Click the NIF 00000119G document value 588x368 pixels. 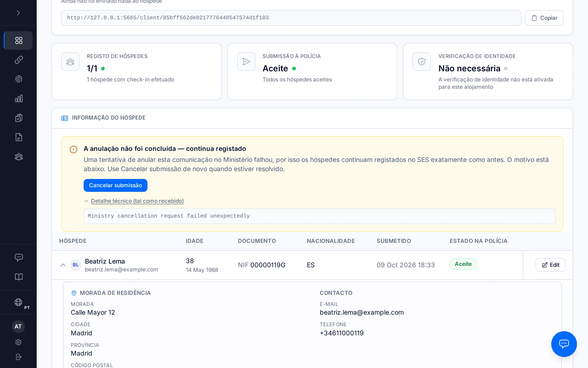click(261, 265)
